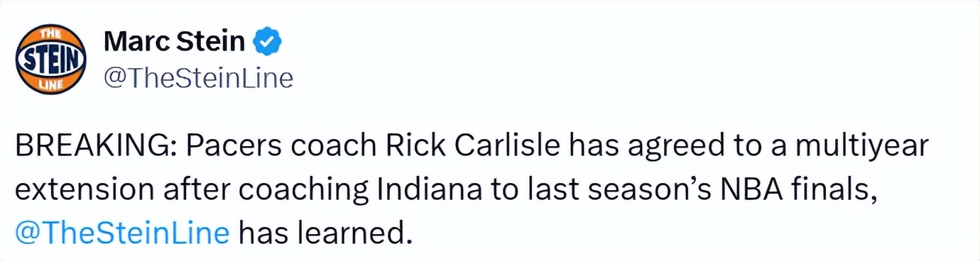Open Marc Stein's profile name
The width and height of the screenshot is (980, 261).
point(175,43)
